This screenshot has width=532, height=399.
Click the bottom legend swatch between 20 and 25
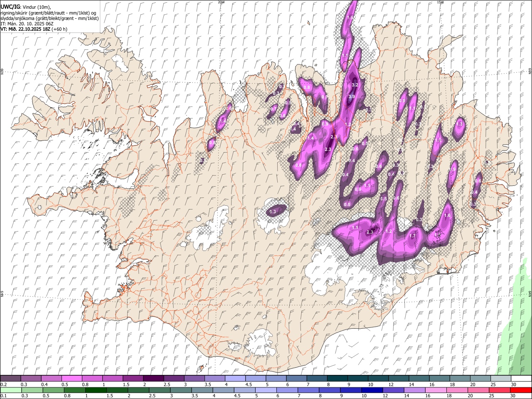(x=478, y=390)
